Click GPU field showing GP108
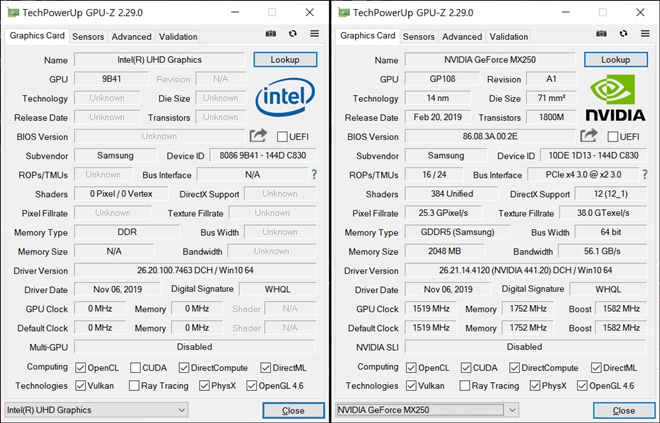The image size is (660, 423). coord(442,79)
